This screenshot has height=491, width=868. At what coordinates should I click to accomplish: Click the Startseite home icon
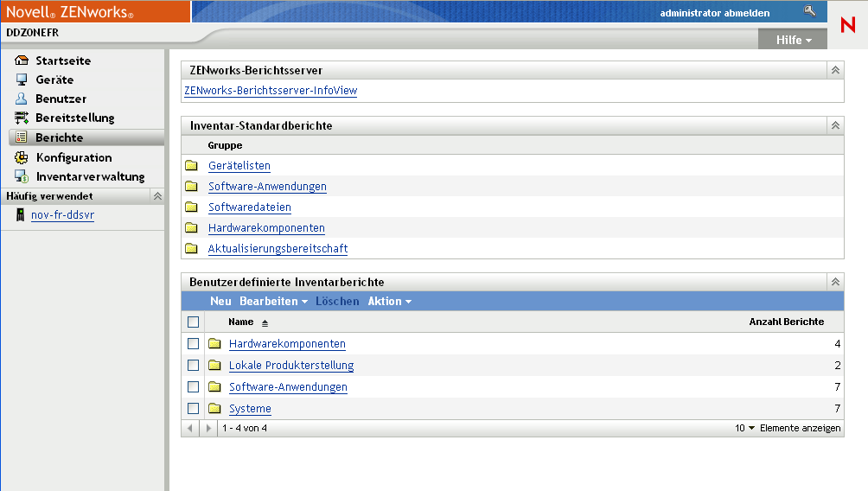coord(22,61)
